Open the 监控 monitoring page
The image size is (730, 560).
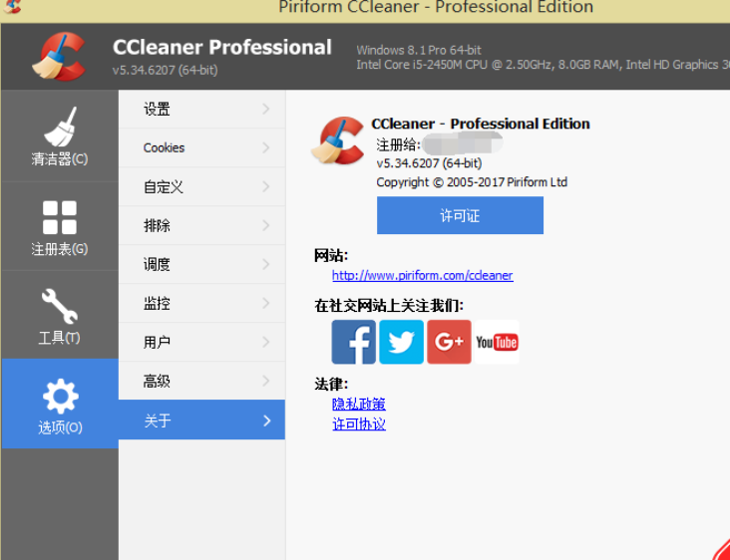(202, 303)
